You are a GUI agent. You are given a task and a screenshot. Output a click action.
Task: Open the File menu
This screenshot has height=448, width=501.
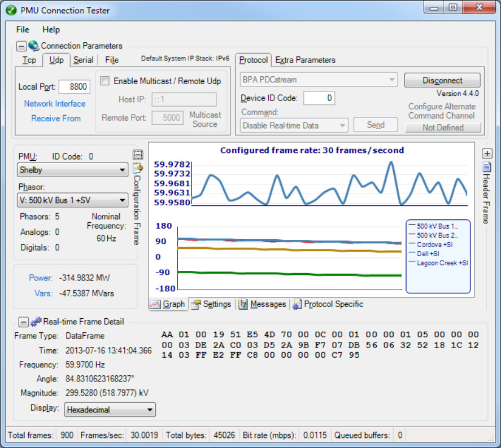23,30
